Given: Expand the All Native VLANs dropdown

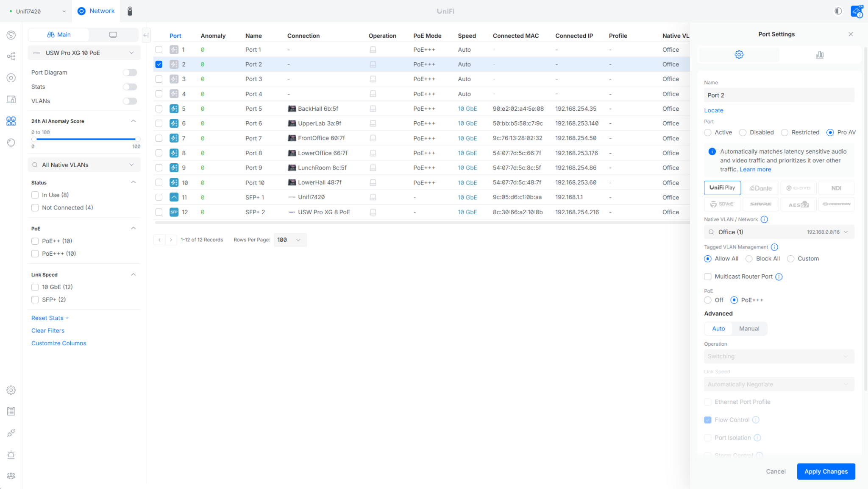Looking at the screenshot, I should coord(84,165).
